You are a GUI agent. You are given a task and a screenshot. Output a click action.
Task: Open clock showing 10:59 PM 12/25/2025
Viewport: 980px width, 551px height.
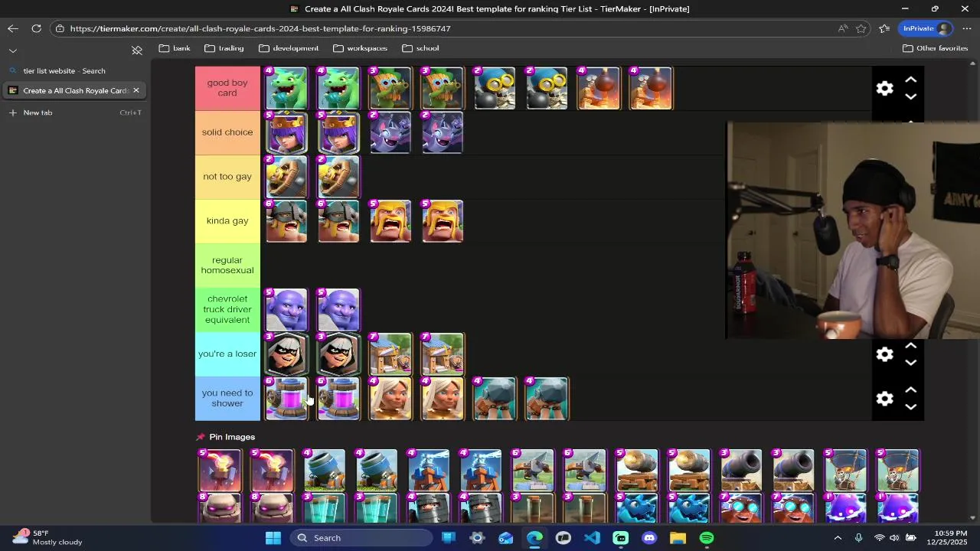coord(946,538)
